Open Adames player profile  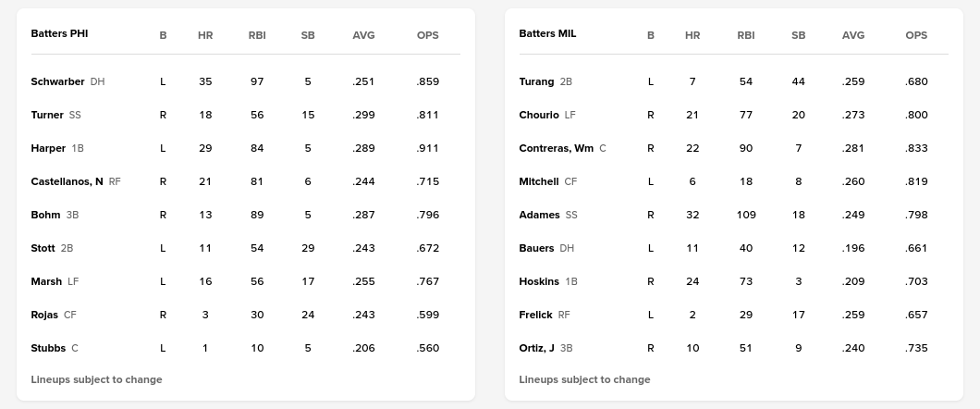pyautogui.click(x=539, y=215)
